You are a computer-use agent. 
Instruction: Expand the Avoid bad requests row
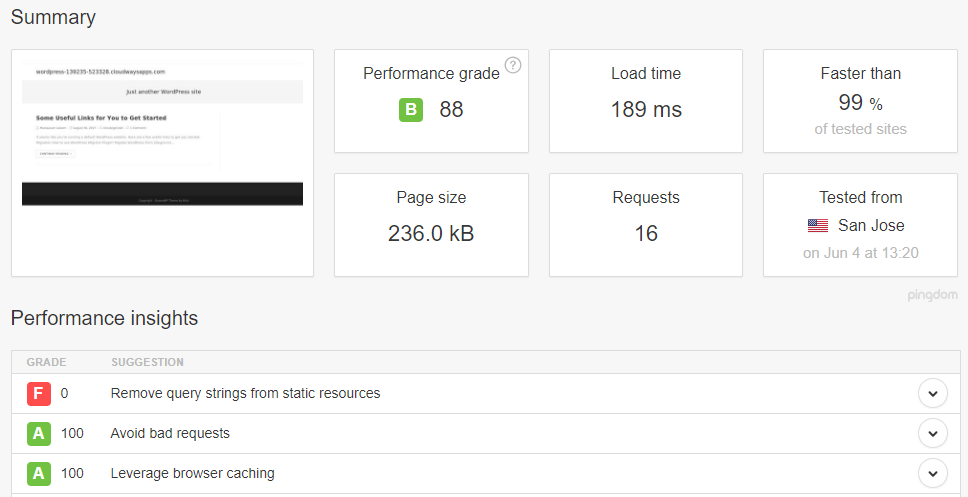pos(932,433)
